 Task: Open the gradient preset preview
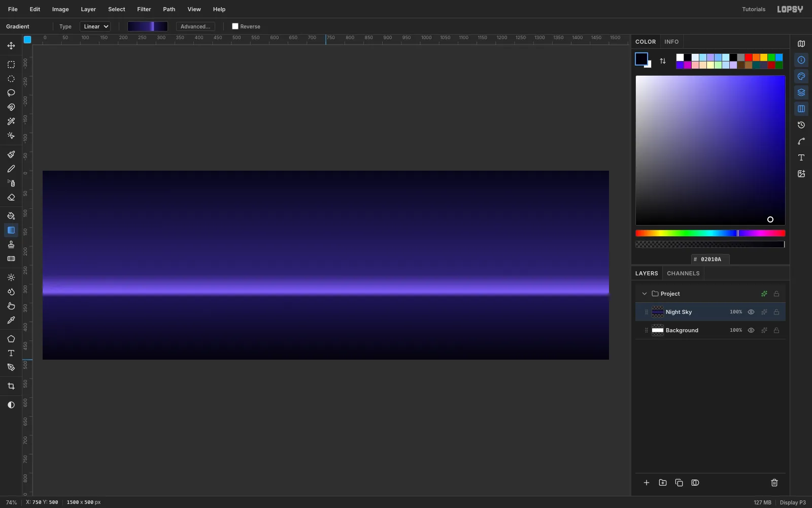[148, 26]
